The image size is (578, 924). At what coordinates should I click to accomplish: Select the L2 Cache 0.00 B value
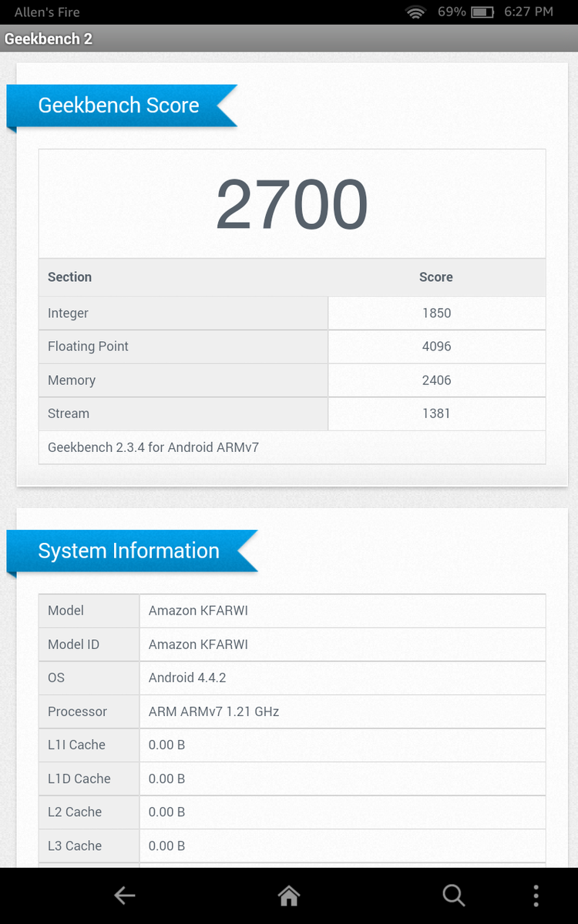point(166,812)
